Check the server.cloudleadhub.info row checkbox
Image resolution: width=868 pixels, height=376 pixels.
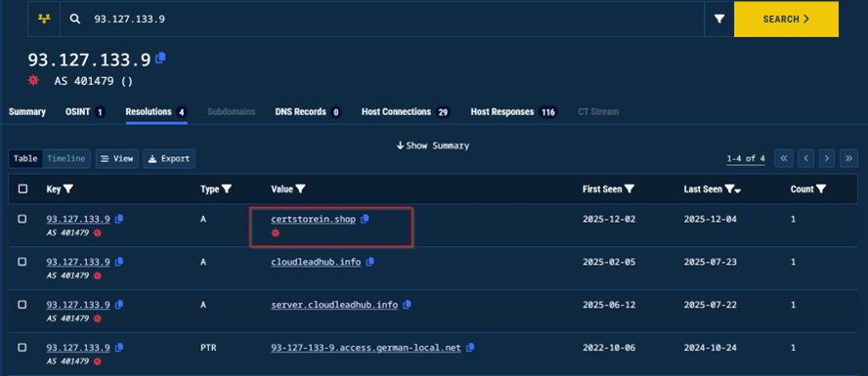[22, 305]
